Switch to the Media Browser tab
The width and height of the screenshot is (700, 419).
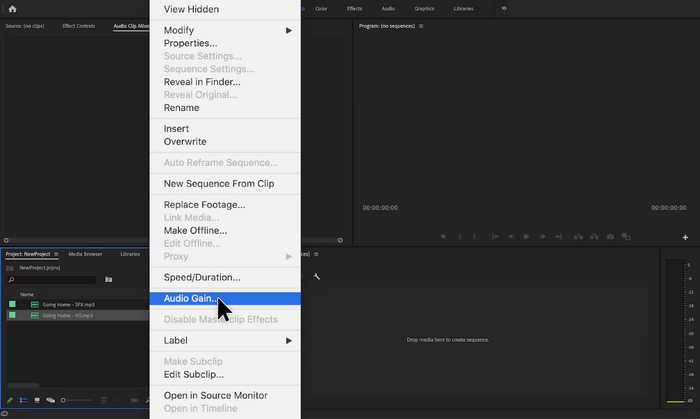click(85, 254)
